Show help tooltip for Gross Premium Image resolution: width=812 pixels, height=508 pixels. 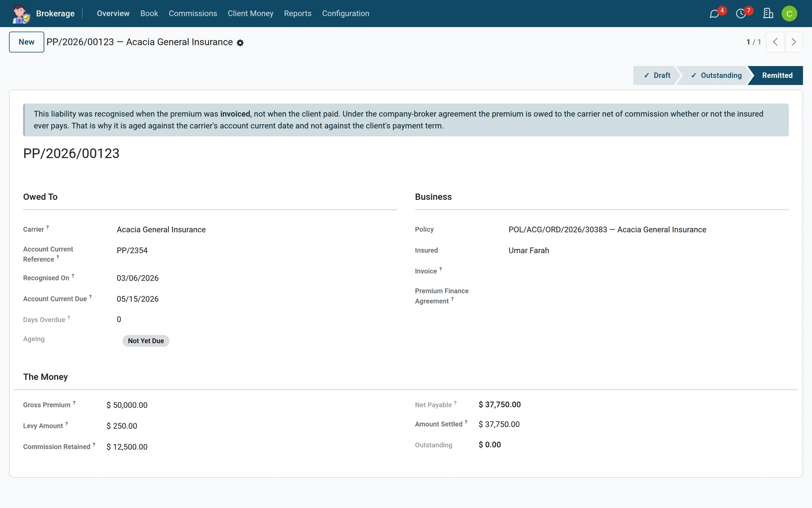tap(74, 403)
